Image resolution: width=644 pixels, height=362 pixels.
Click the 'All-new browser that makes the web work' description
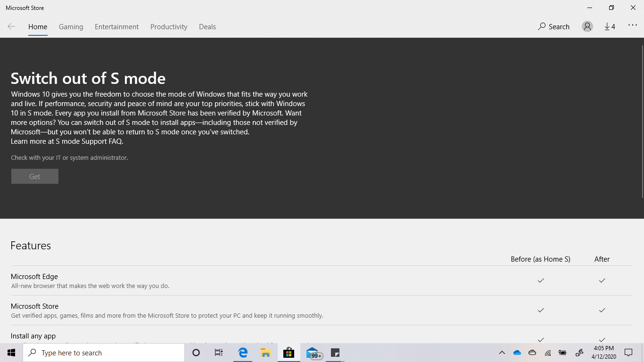[x=90, y=286]
